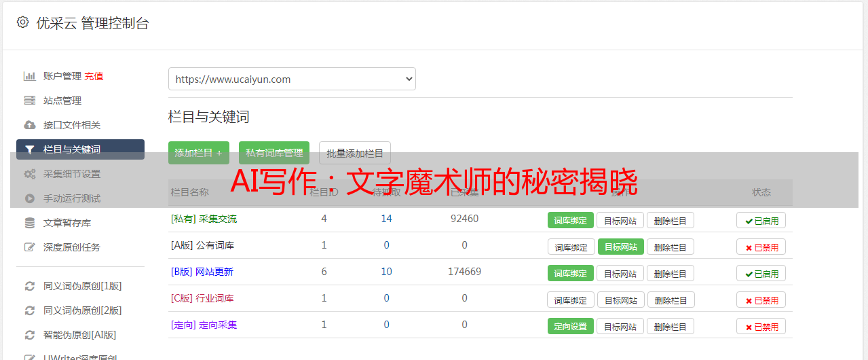
Task: Toggle the 已启用 status for 网站更新
Action: (761, 273)
